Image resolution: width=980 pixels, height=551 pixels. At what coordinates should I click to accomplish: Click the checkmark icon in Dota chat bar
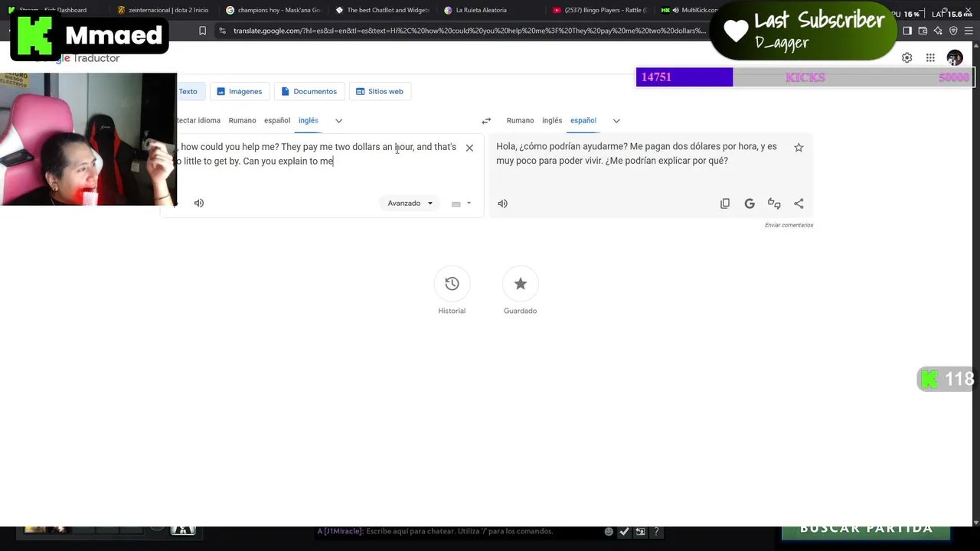(x=625, y=531)
